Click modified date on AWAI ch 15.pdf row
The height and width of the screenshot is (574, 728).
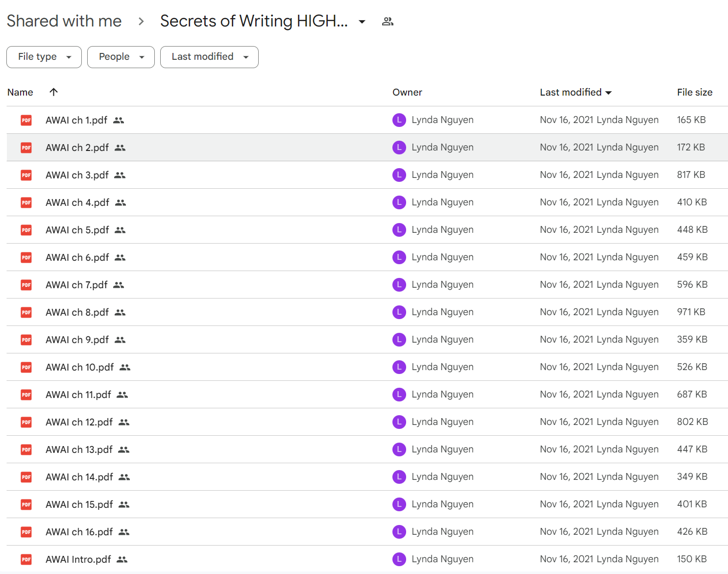point(566,504)
